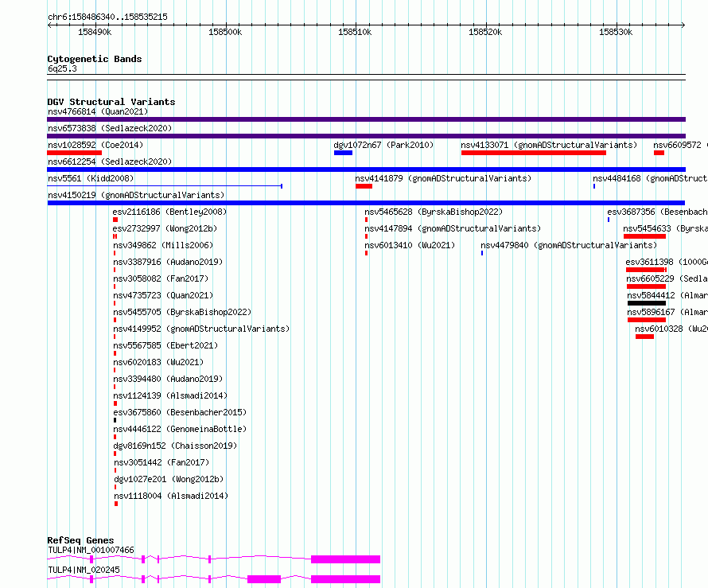The image size is (708, 588).
Task: Click the 158500k ruler position
Action: tap(225, 32)
